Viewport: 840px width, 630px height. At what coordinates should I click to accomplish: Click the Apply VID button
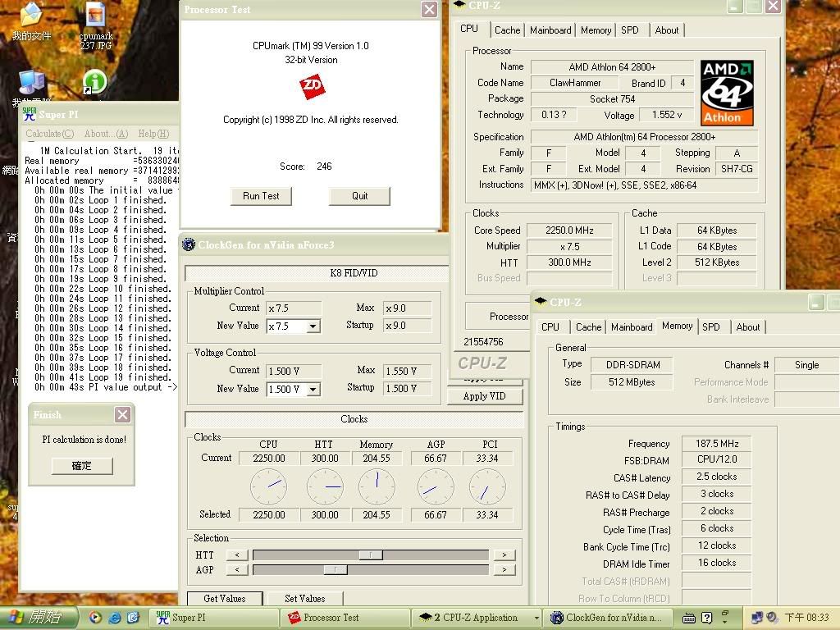pyautogui.click(x=484, y=396)
